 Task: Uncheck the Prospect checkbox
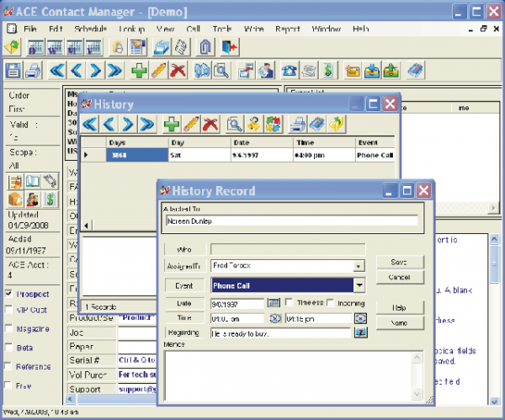point(8,293)
